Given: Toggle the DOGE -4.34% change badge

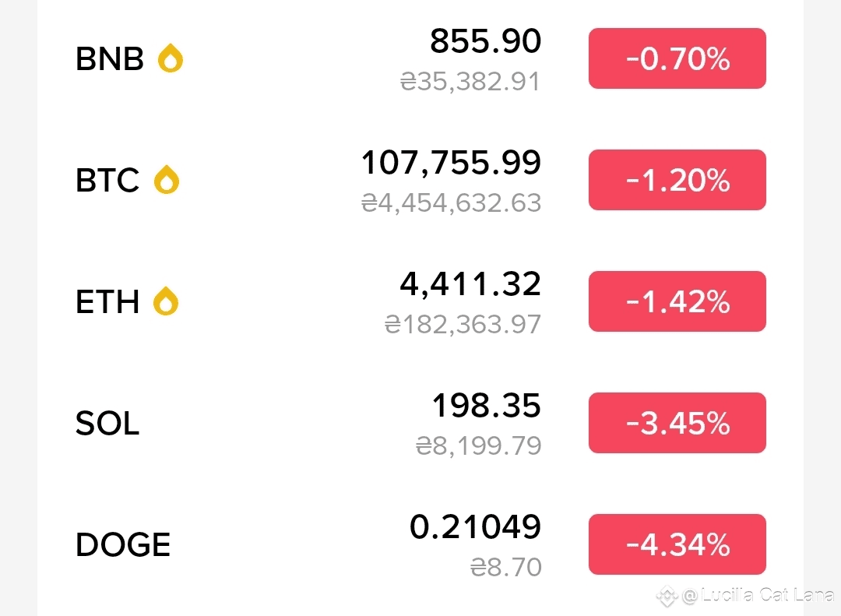Looking at the screenshot, I should [x=677, y=544].
